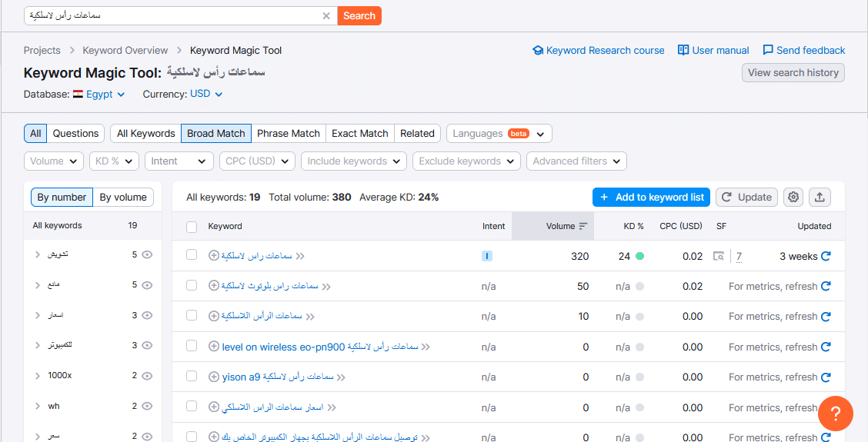Open the KD % filter dropdown
Image resolution: width=868 pixels, height=442 pixels.
[114, 161]
